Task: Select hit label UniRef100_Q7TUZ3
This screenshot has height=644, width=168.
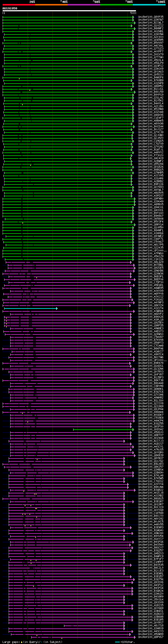Action: [x=151, y=49]
